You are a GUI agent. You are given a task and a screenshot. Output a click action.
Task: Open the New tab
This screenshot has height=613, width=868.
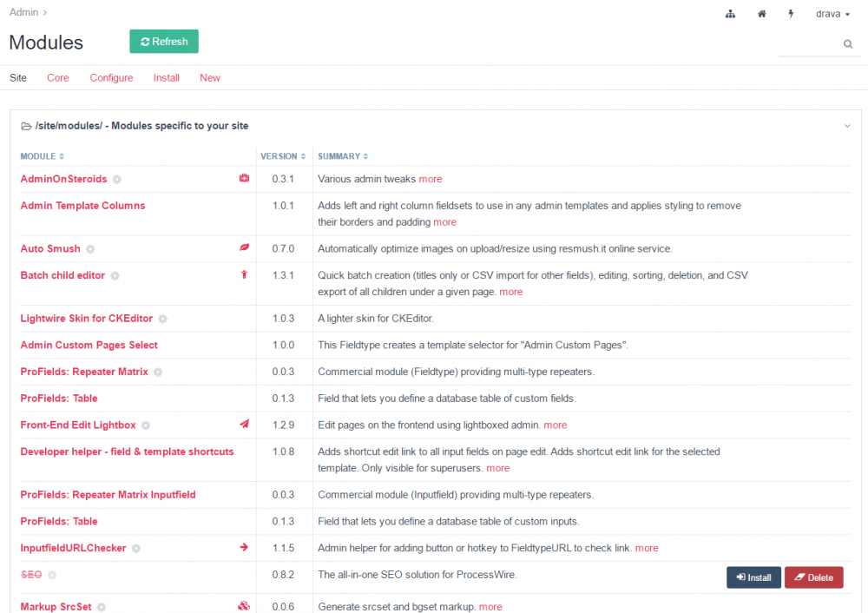[209, 77]
